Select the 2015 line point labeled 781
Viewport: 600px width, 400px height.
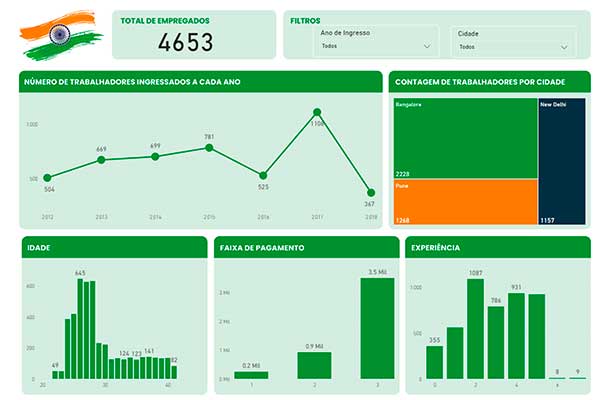[209, 148]
